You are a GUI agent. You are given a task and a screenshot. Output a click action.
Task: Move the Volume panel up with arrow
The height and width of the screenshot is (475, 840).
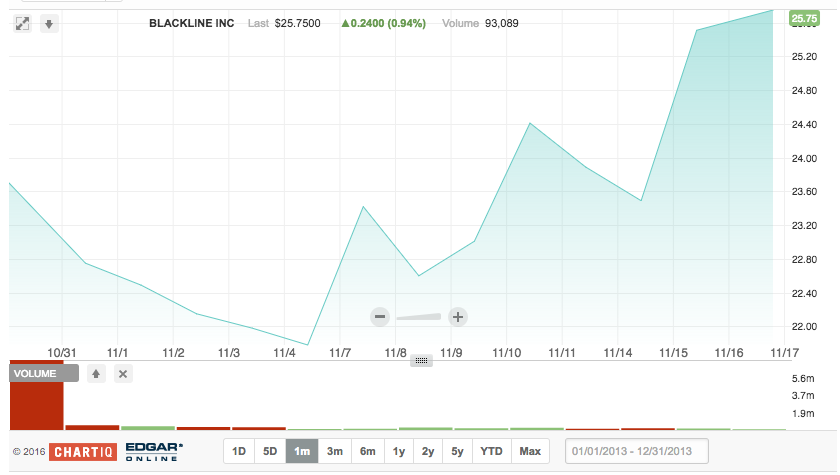pyautogui.click(x=96, y=374)
